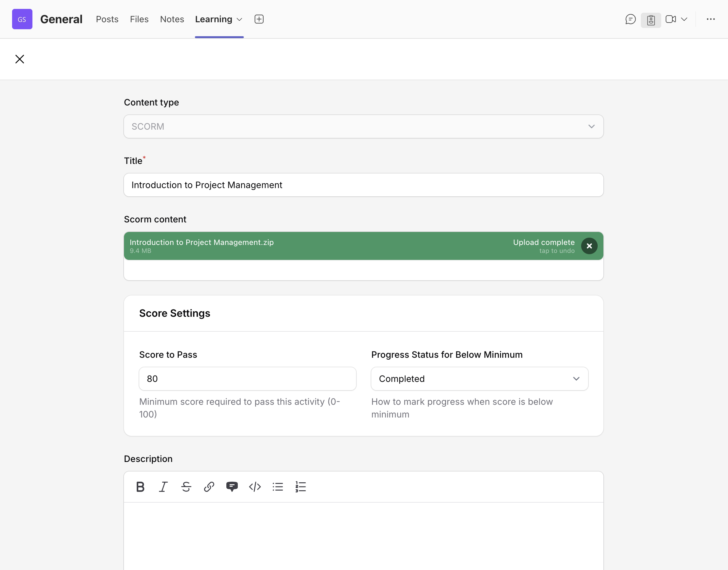This screenshot has width=728, height=570.
Task: Undo the uploaded zip file with X
Action: tap(589, 246)
